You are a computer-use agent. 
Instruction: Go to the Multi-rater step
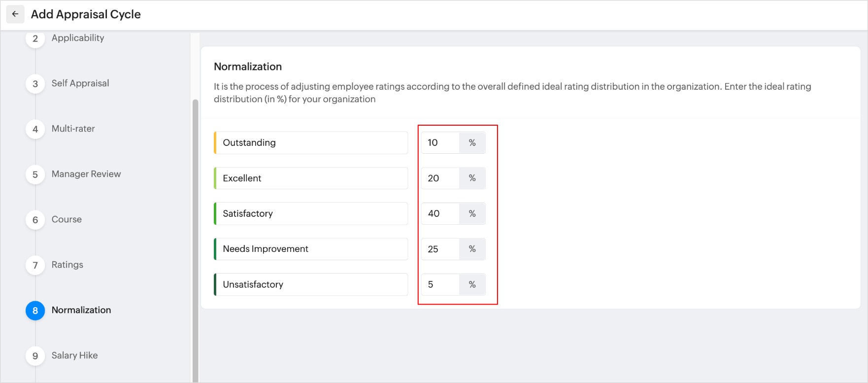73,129
